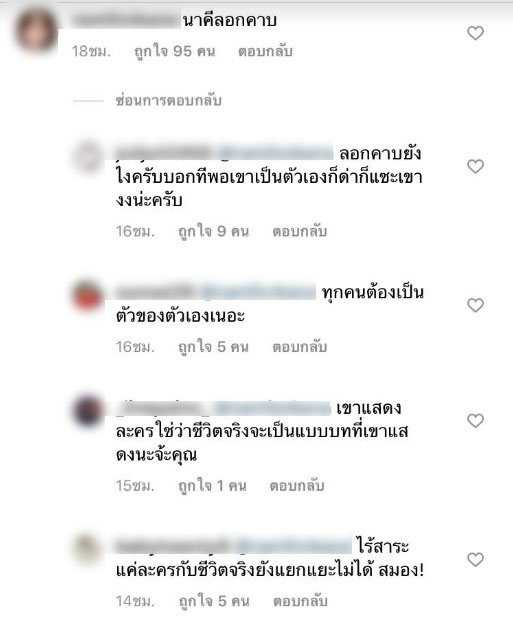Like the reply starting with ไร้สาระ
513x618 pixels.
[x=476, y=559]
